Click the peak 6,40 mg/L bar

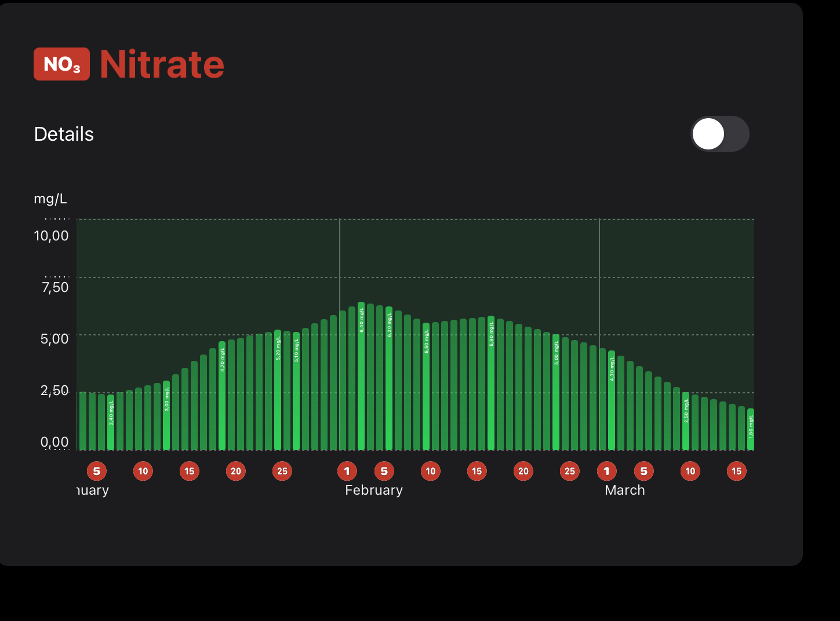tap(361, 377)
